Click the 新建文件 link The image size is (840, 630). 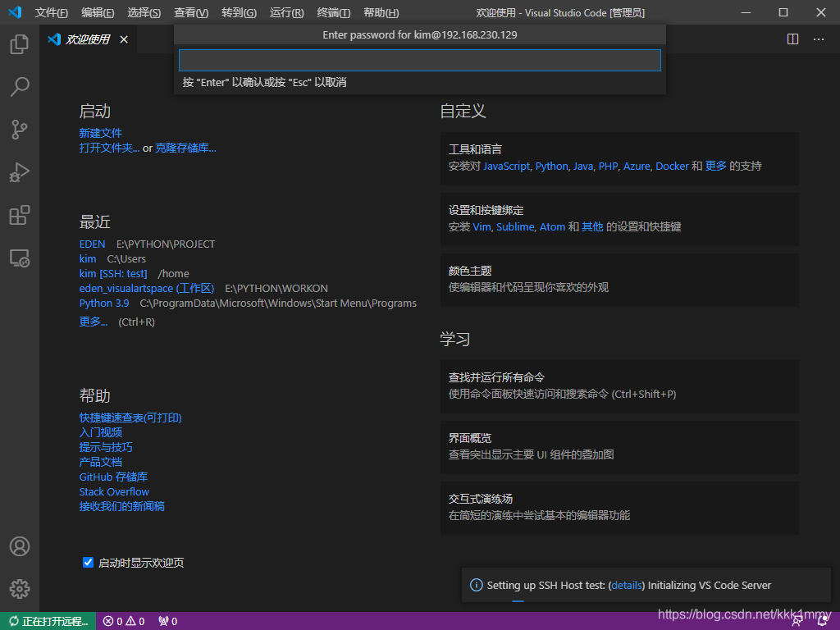[101, 133]
